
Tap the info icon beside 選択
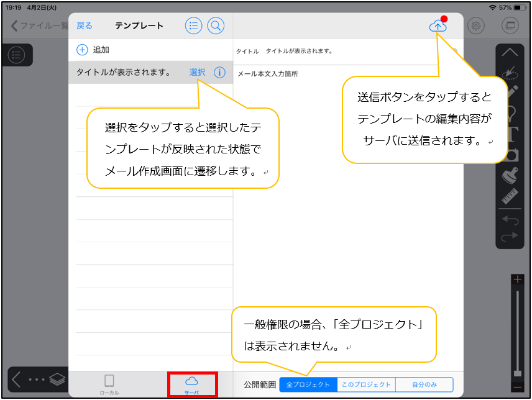point(219,73)
